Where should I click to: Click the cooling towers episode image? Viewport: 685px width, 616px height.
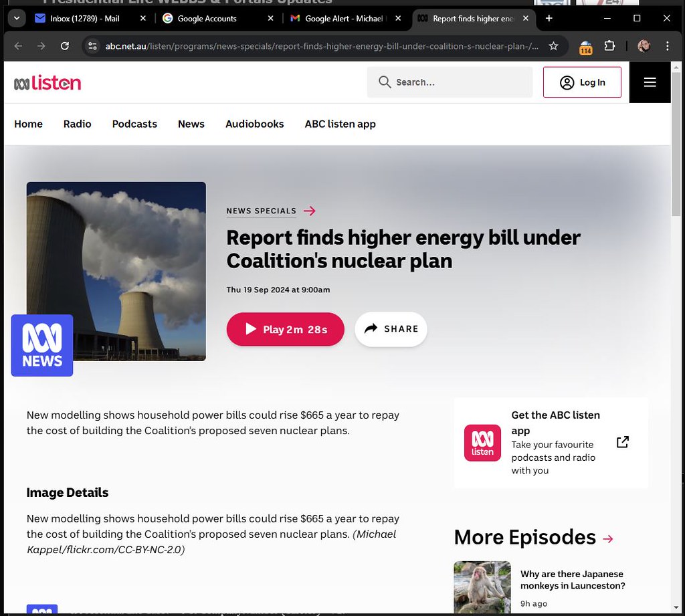pyautogui.click(x=116, y=272)
